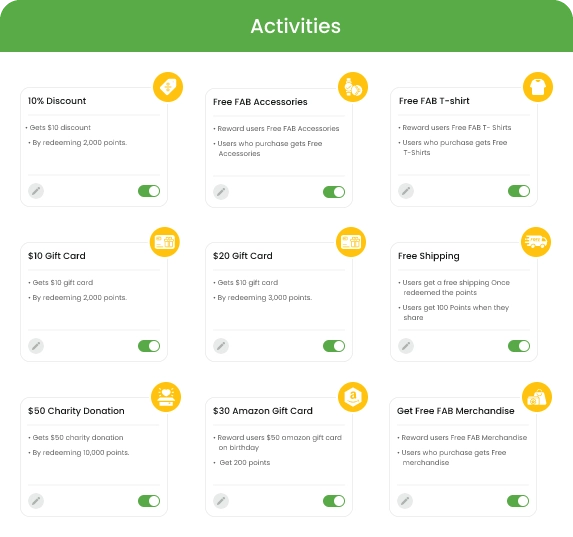Click the Free Shipping truck icon
Viewport: 573px width, 537px height.
[536, 242]
